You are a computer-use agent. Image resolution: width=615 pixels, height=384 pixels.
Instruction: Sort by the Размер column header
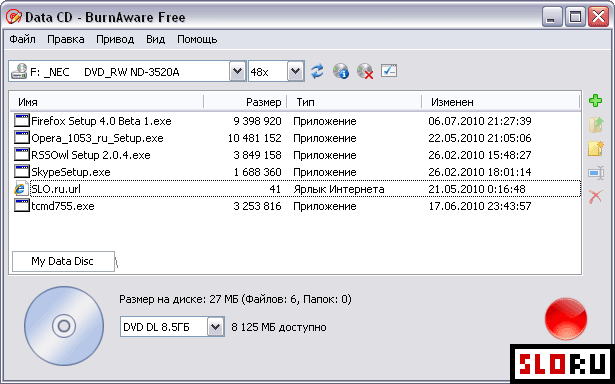point(246,102)
